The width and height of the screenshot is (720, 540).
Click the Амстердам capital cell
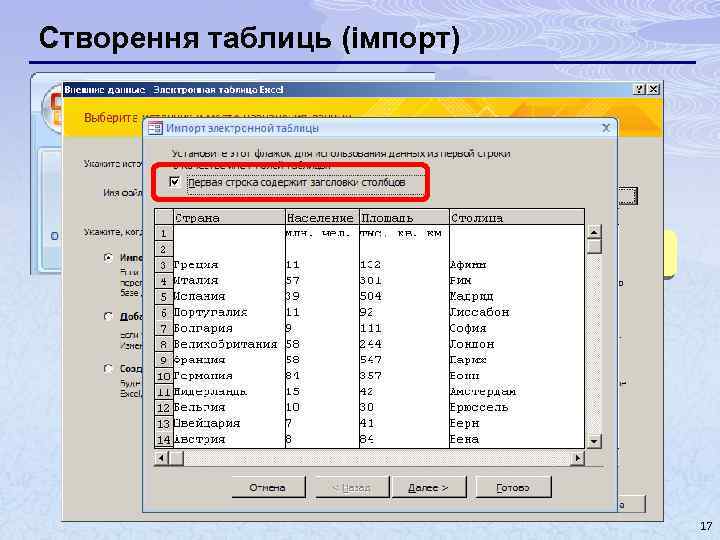click(517, 392)
